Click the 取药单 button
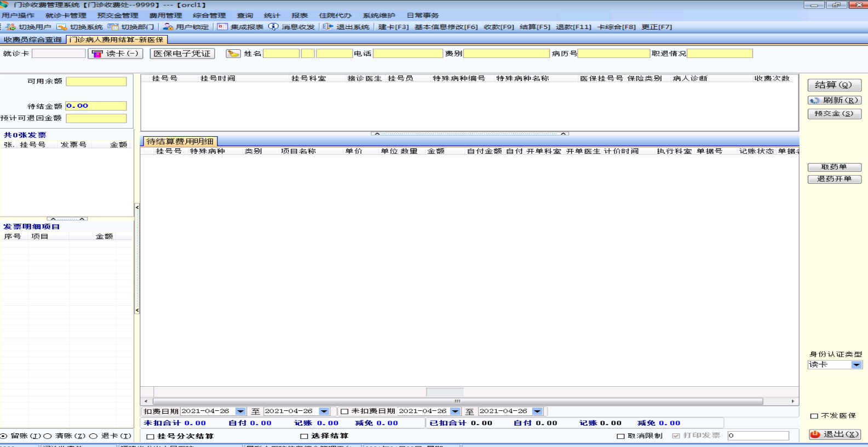Viewport: 868px width, 447px height. coord(834,167)
